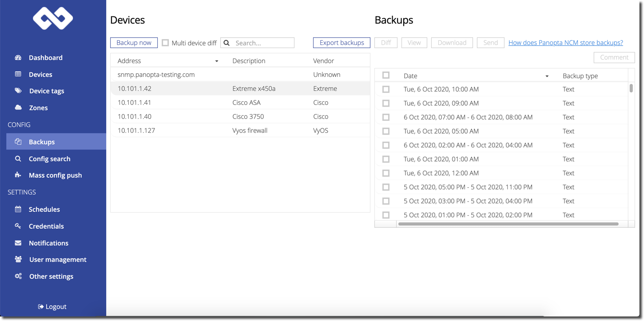Screen dimensions: 644x321
Task: Click the Comment button
Action: (614, 57)
